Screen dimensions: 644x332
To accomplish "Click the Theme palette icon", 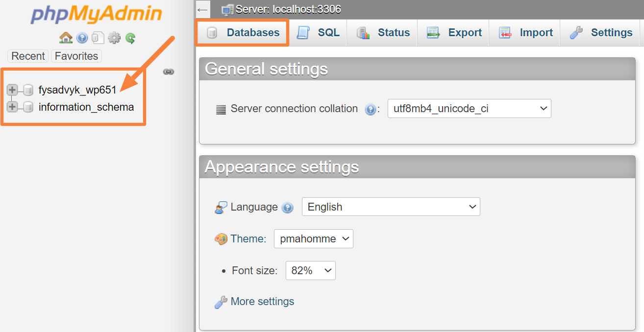I will tap(221, 239).
